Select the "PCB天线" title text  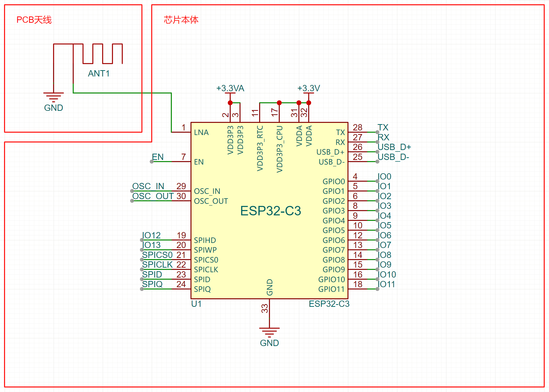coord(34,20)
